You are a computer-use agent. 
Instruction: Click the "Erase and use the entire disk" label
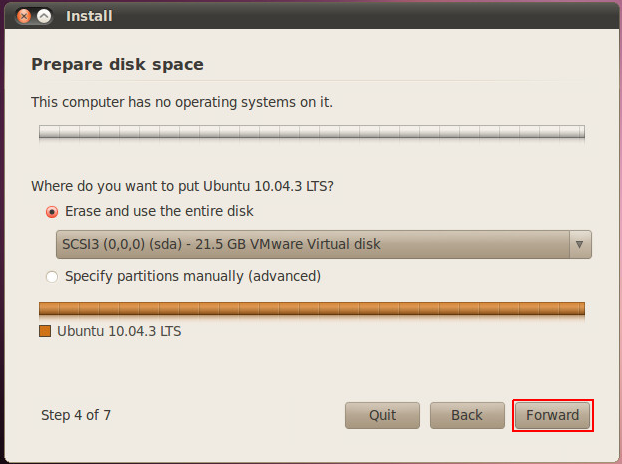click(x=159, y=211)
